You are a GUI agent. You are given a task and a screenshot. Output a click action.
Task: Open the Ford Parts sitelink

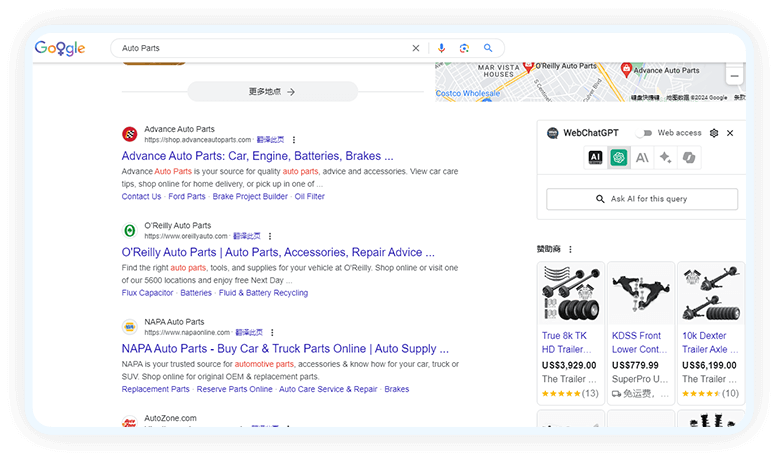pyautogui.click(x=187, y=197)
